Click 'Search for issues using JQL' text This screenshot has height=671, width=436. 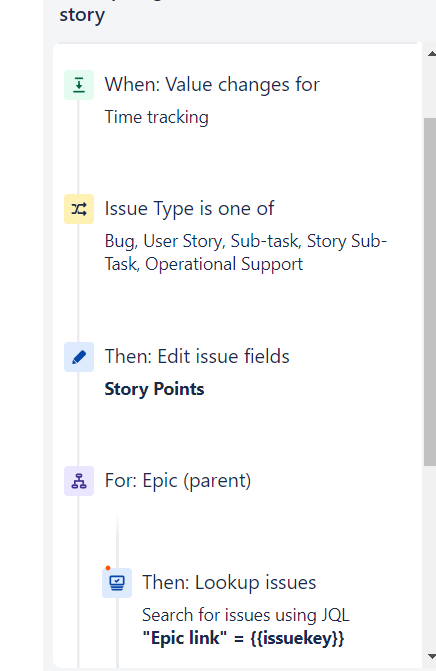pos(246,615)
